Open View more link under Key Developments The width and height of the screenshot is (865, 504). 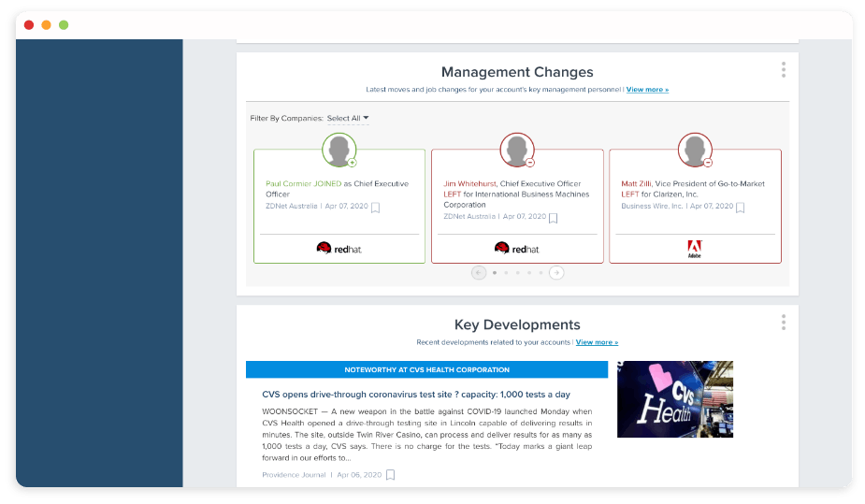pyautogui.click(x=597, y=342)
